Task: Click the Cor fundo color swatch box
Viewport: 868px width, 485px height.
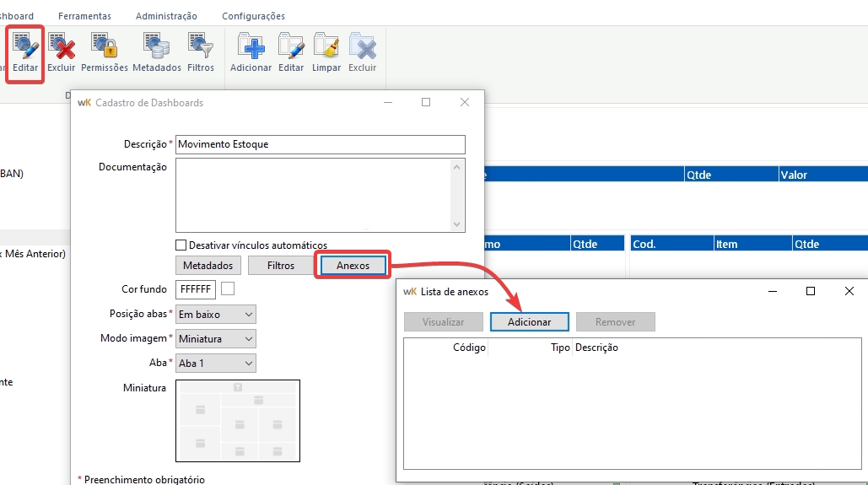Action: pos(228,289)
